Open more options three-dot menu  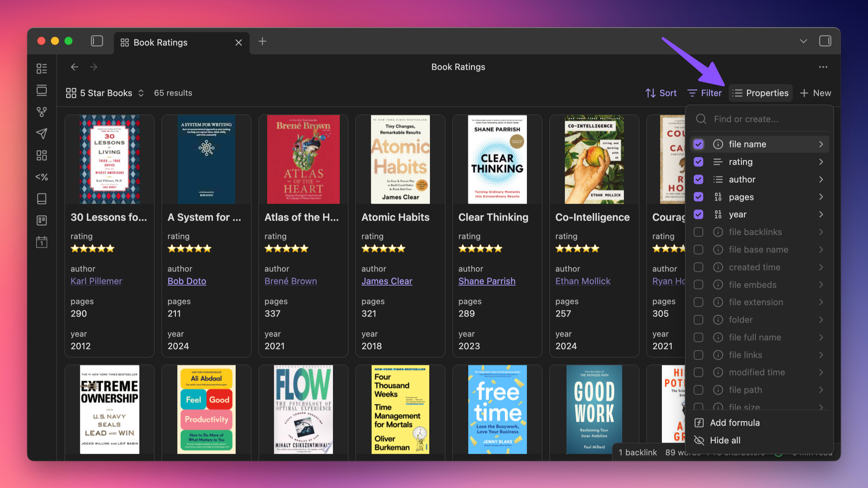coord(823,67)
